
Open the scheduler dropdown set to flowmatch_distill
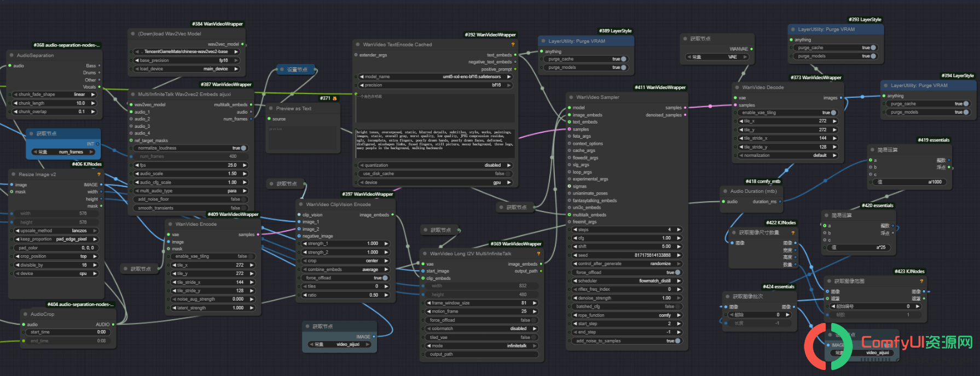pos(627,281)
